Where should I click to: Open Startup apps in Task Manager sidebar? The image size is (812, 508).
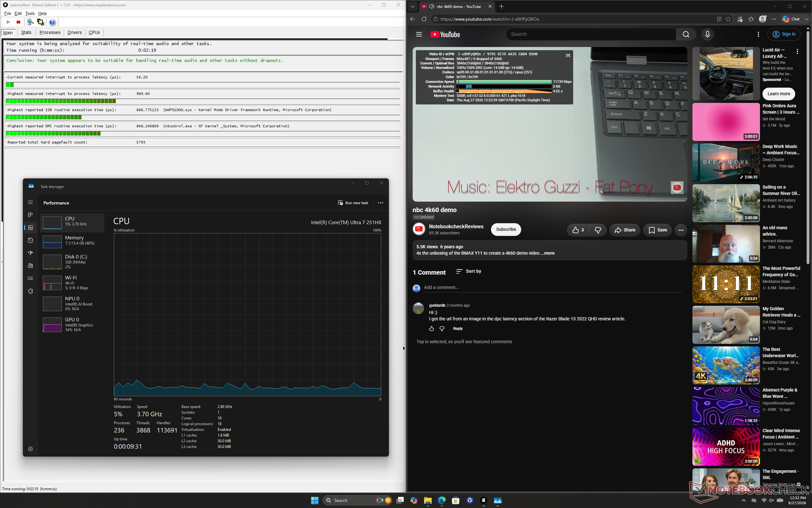pyautogui.click(x=30, y=253)
